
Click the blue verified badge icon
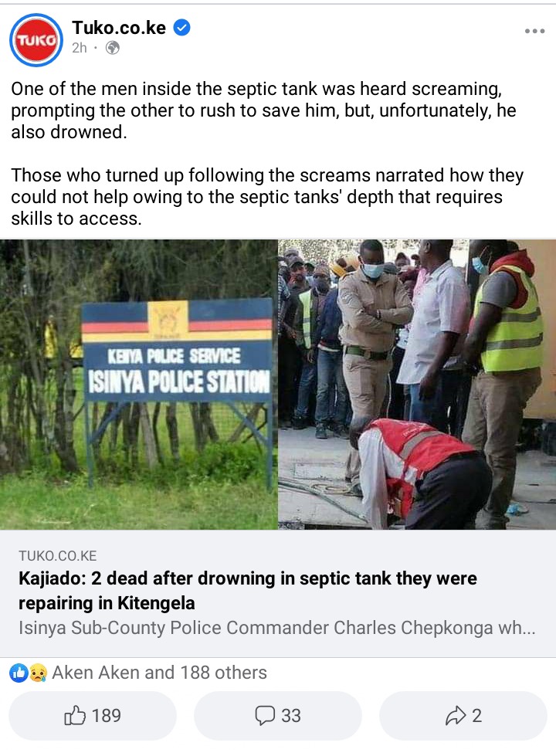(x=181, y=28)
